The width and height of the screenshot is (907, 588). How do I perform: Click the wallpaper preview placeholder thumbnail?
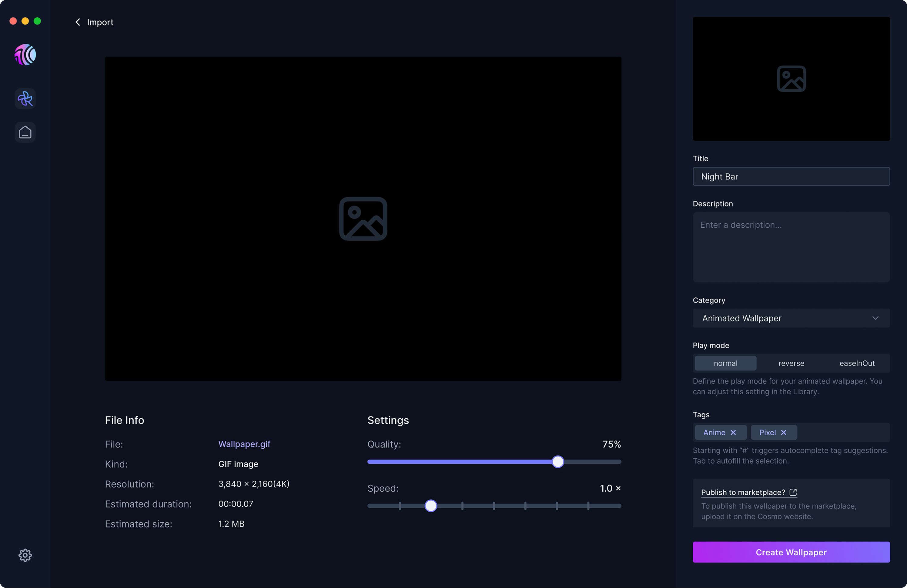pyautogui.click(x=791, y=79)
